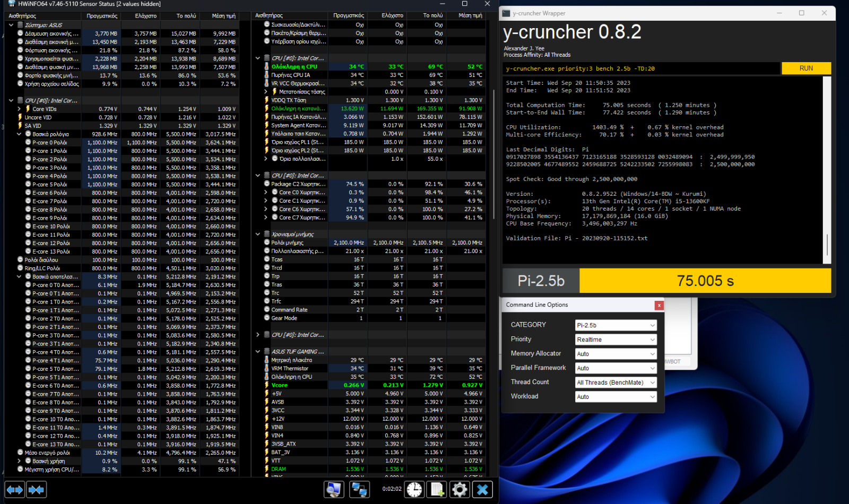The height and width of the screenshot is (504, 849).
Task: Select the Tcas timing row
Action: [x=369, y=259]
